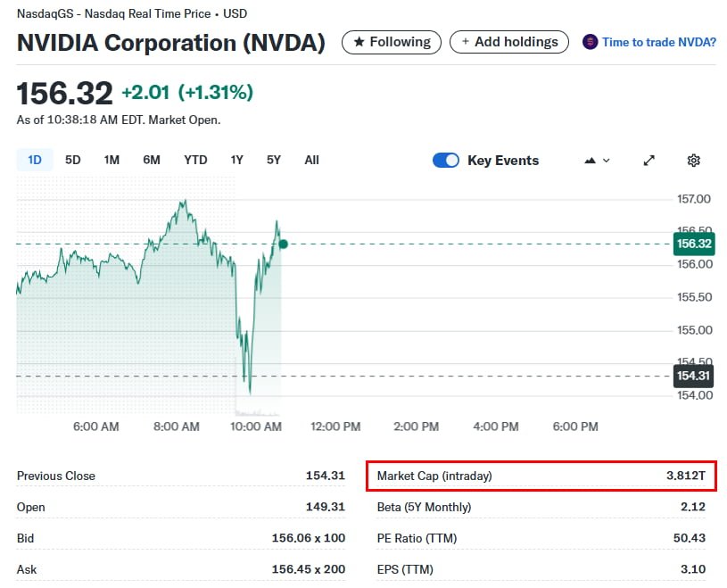727x588 pixels.
Task: Select the 5Y chart range tab
Action: click(x=274, y=160)
